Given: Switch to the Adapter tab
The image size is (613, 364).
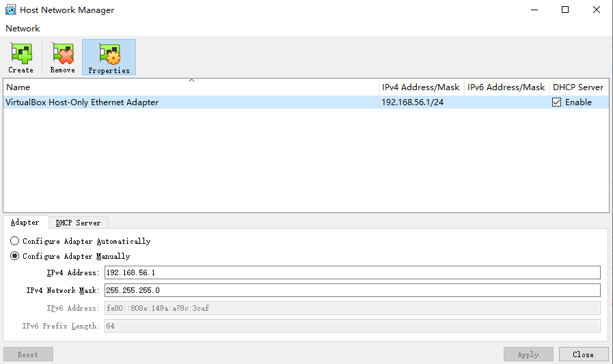Looking at the screenshot, I should (25, 222).
